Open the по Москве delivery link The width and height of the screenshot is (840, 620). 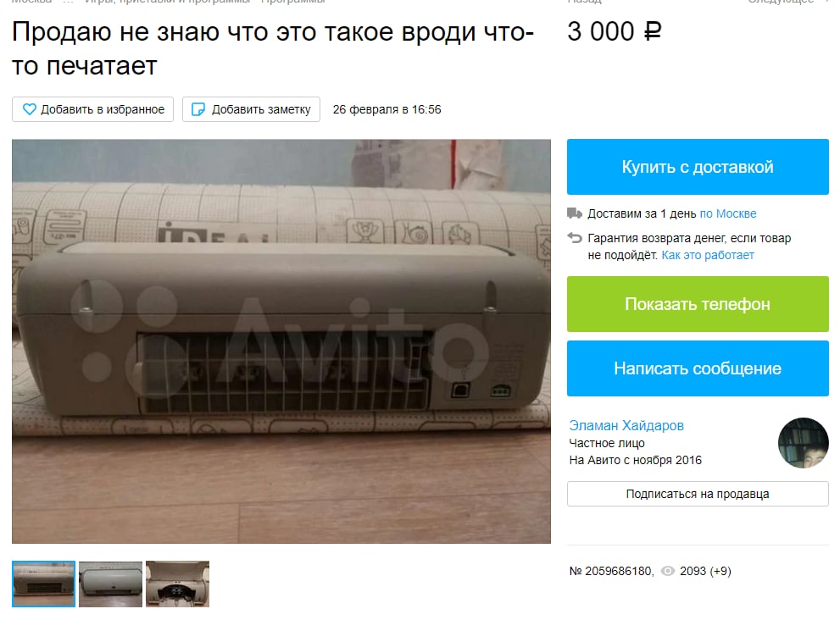click(x=728, y=213)
